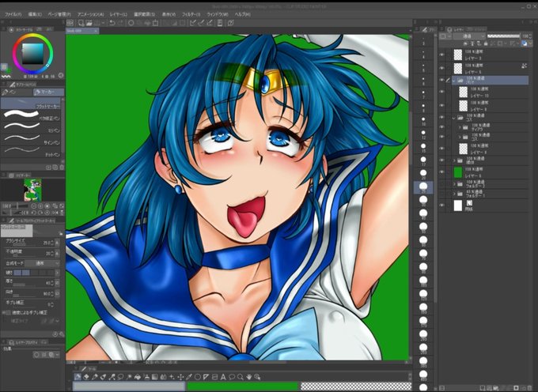
Task: Collapse the selected layer folder
Action: 454,81
